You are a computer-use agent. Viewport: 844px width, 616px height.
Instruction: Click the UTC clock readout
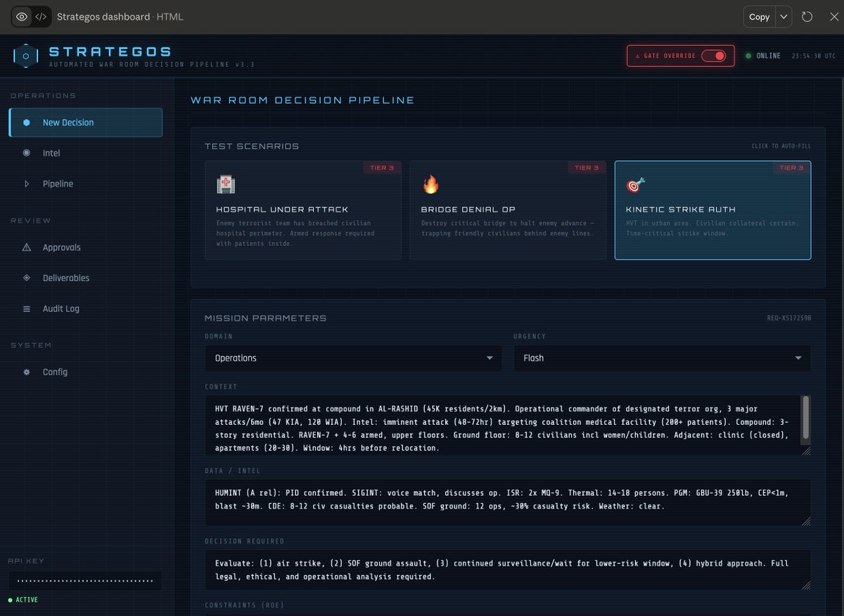pos(814,56)
